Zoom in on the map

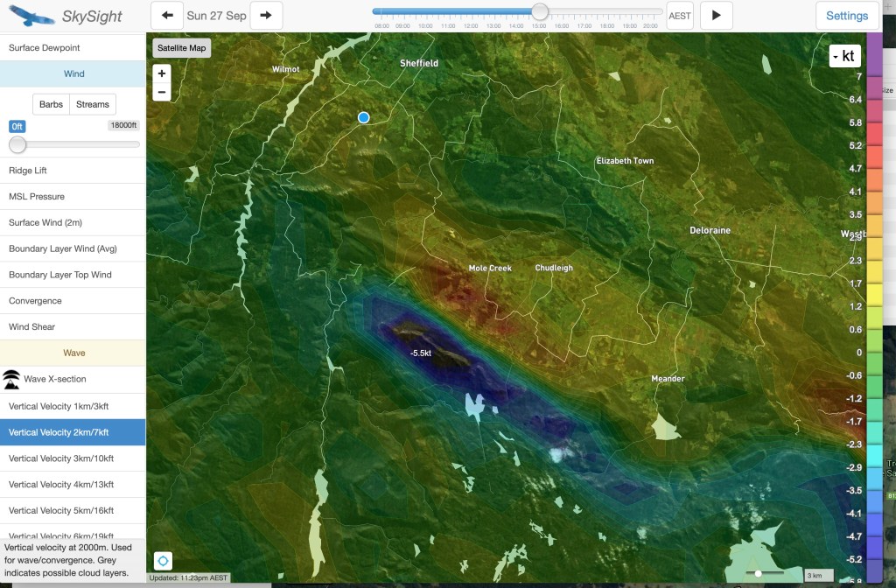click(162, 74)
